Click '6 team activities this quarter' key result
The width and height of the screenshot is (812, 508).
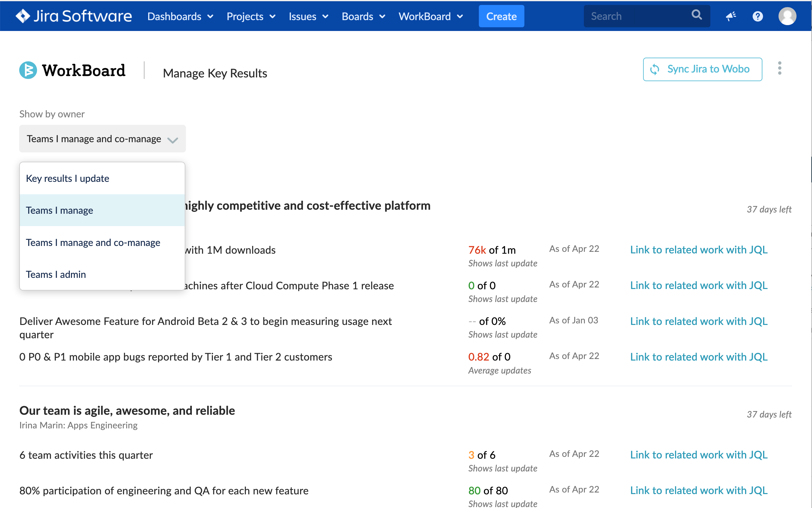86,455
